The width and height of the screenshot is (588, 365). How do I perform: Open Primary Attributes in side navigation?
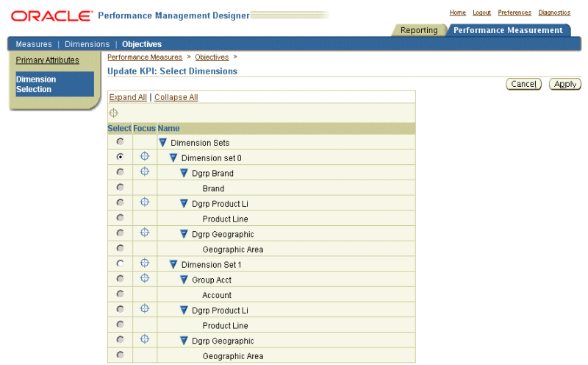tap(47, 60)
